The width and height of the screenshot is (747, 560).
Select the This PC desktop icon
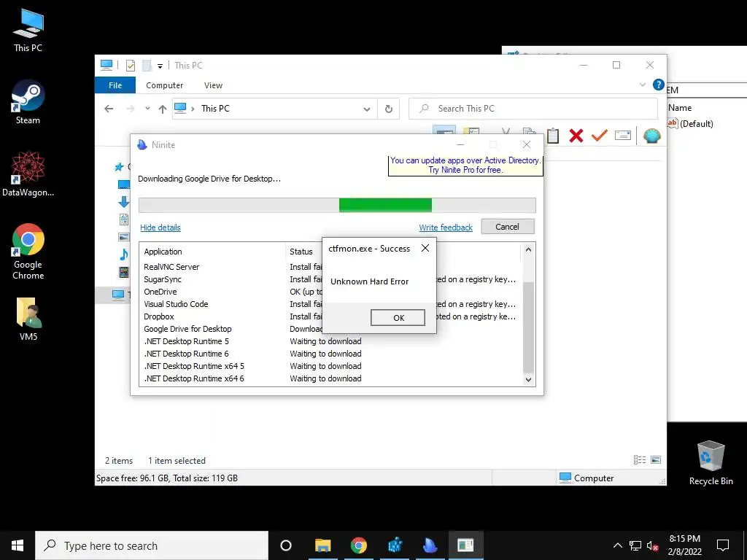click(28, 30)
